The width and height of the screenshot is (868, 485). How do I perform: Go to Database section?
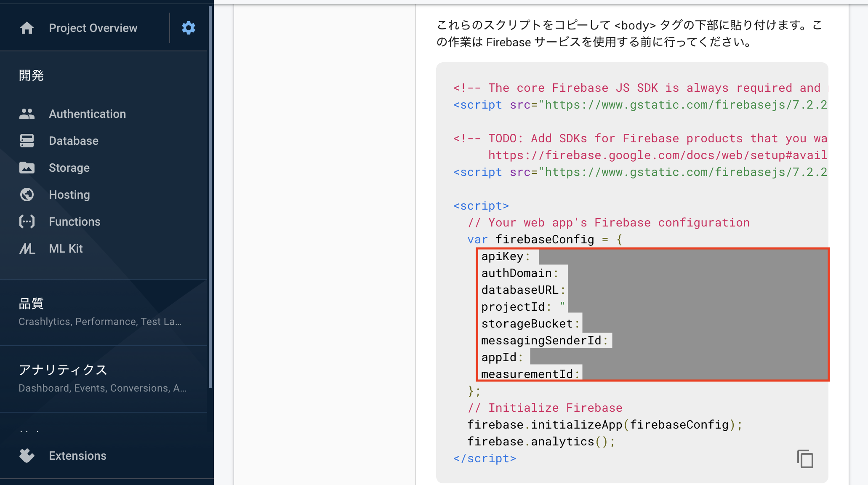[74, 141]
